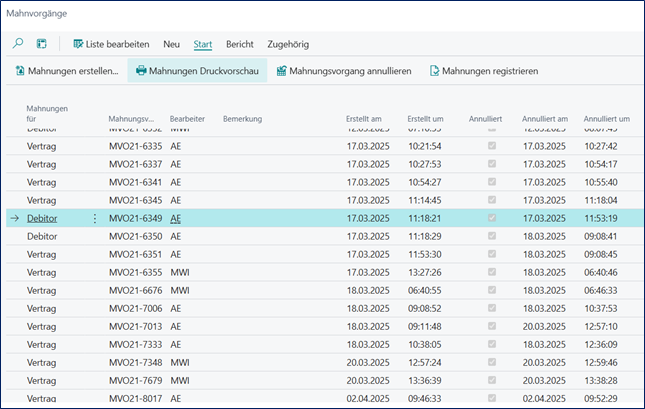Toggle Annulliert checkbox for MVO21-6351
Image resolution: width=645 pixels, height=409 pixels.
click(x=492, y=254)
